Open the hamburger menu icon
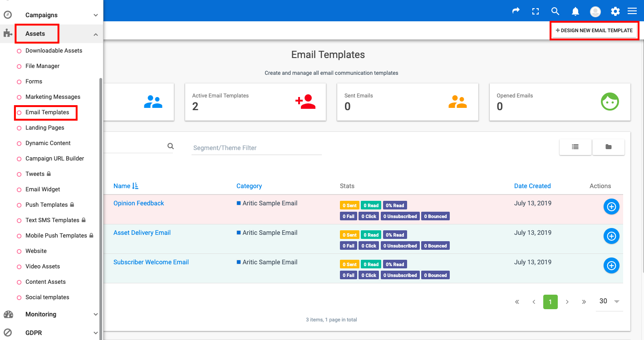This screenshot has width=644, height=340. pos(632,11)
